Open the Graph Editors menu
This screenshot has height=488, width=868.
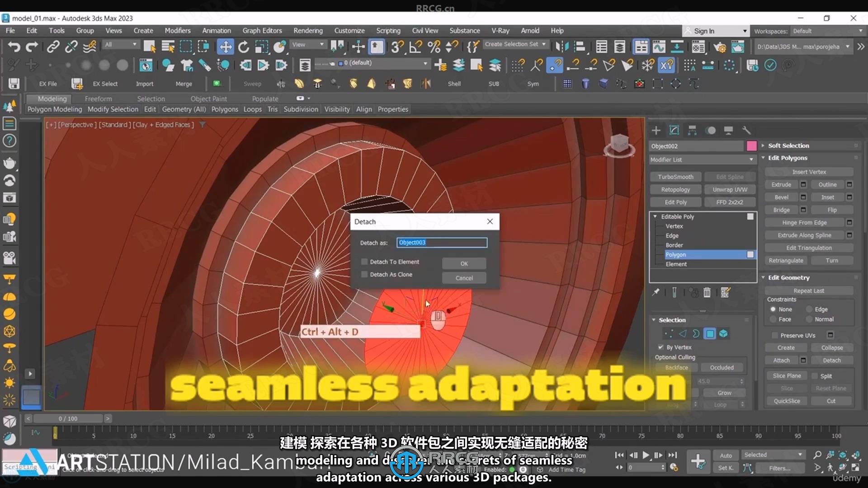(x=262, y=30)
